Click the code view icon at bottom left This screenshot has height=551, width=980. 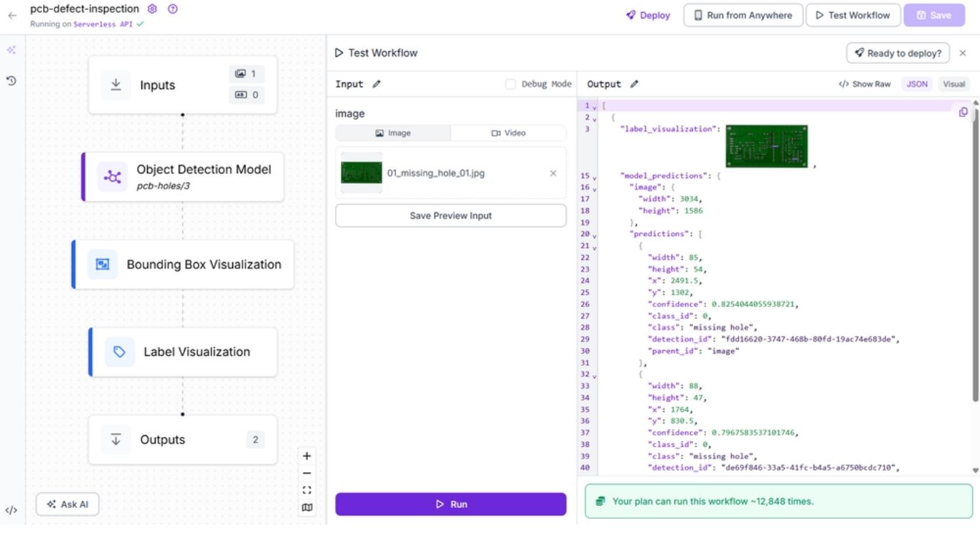coord(11,511)
